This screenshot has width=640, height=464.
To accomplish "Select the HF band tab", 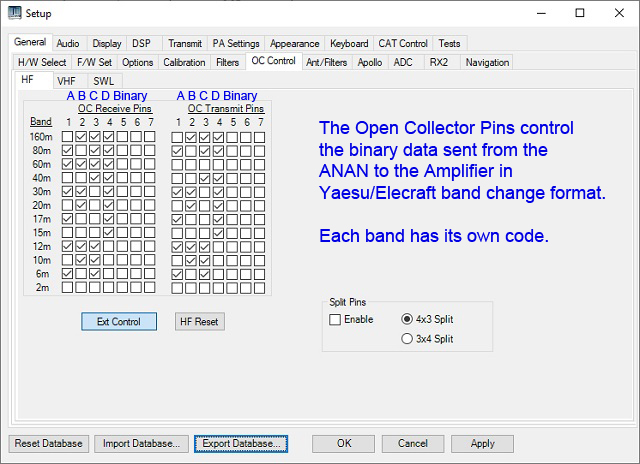I will coord(27,80).
